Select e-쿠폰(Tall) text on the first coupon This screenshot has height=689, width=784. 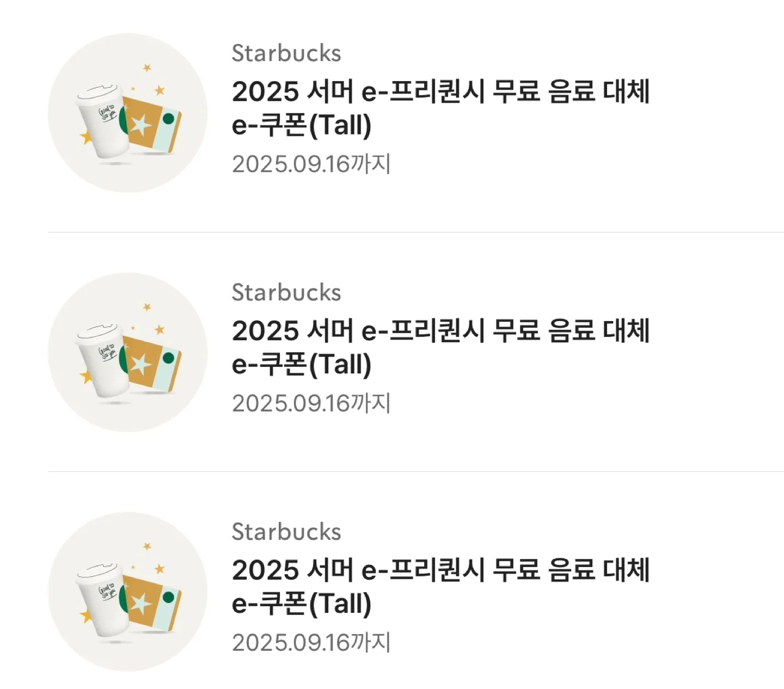302,125
